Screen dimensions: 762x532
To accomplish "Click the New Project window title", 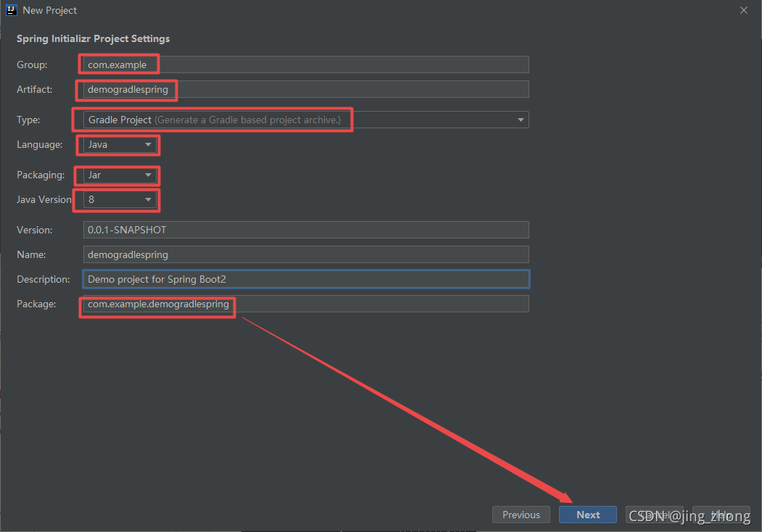I will (49, 10).
